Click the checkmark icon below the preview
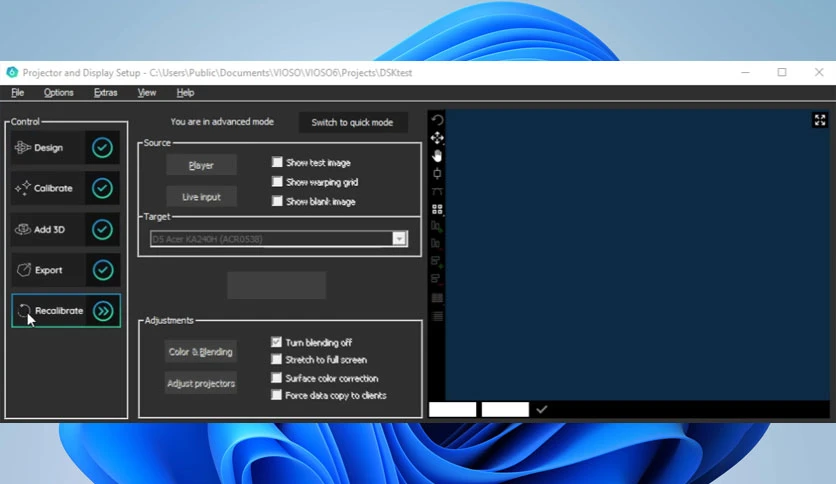This screenshot has width=836, height=484. click(542, 409)
